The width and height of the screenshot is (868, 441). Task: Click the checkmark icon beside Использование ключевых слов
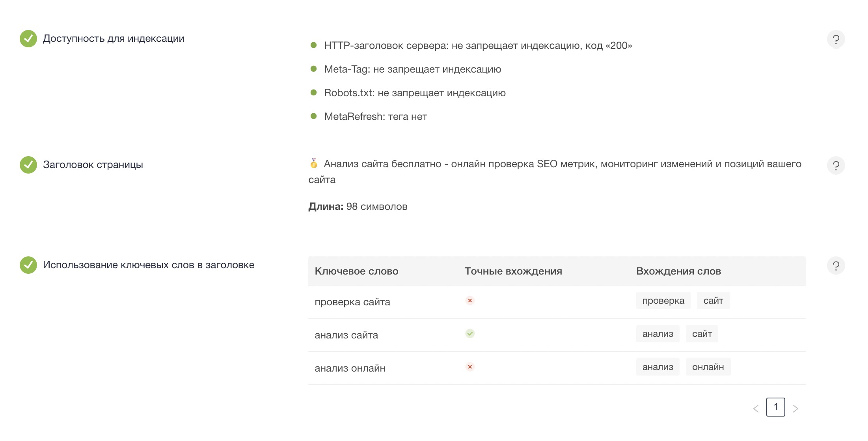28,265
